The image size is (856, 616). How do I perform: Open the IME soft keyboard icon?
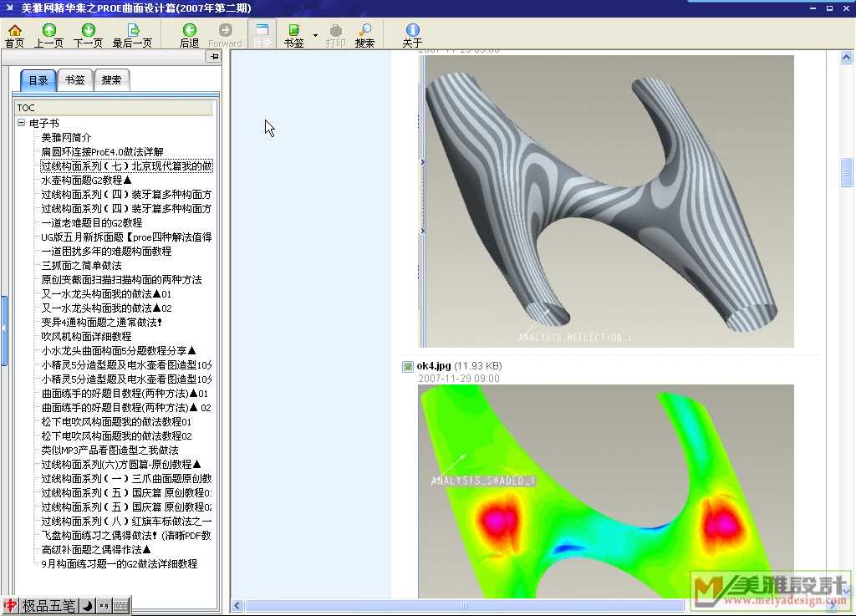(121, 605)
